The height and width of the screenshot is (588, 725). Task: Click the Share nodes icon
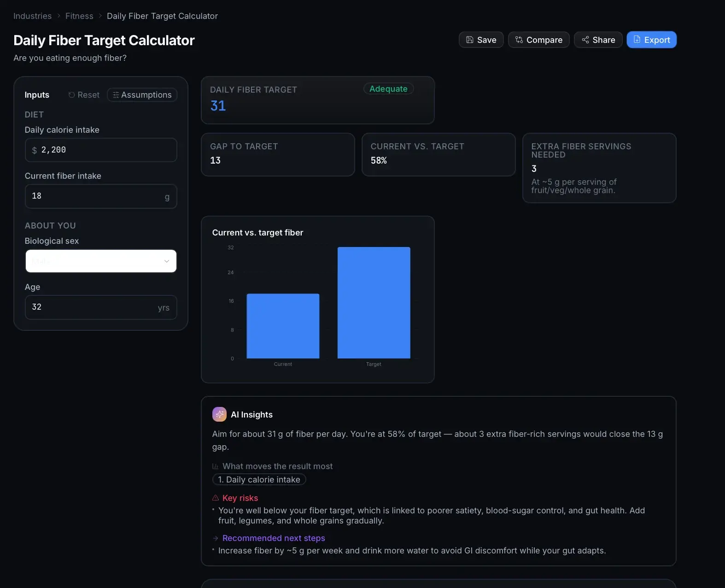pyautogui.click(x=585, y=40)
